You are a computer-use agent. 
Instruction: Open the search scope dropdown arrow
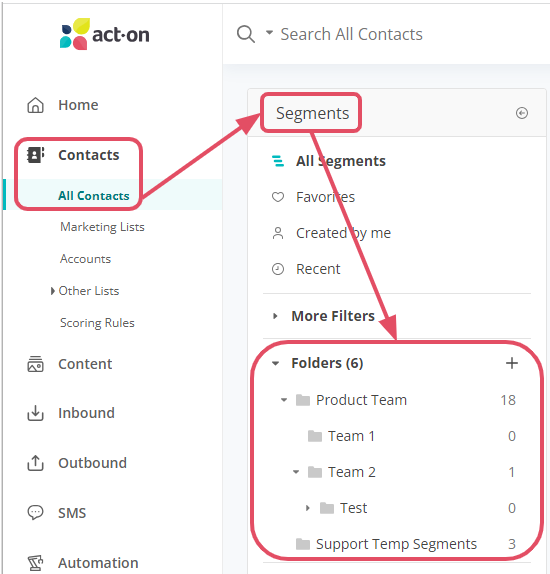point(269,33)
